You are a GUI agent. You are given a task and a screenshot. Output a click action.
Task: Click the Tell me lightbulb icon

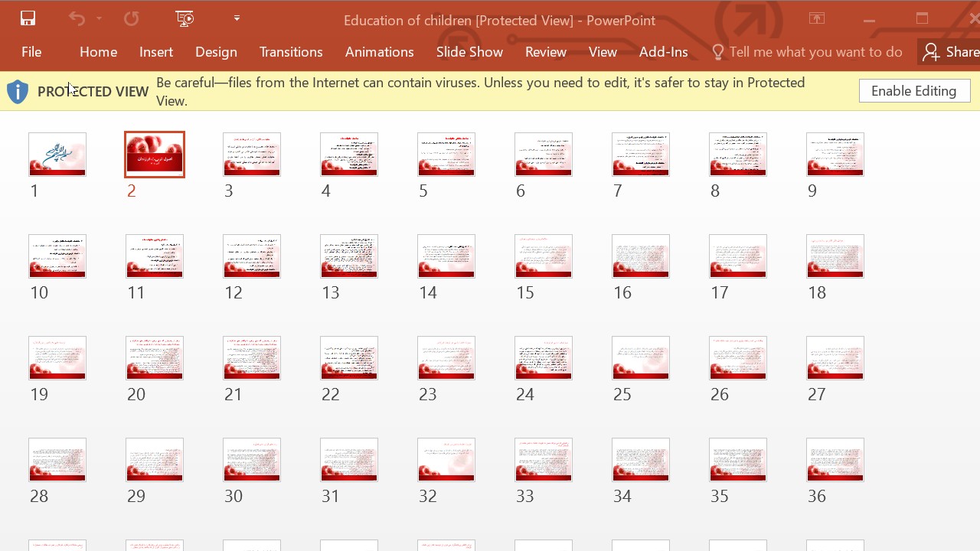point(717,52)
